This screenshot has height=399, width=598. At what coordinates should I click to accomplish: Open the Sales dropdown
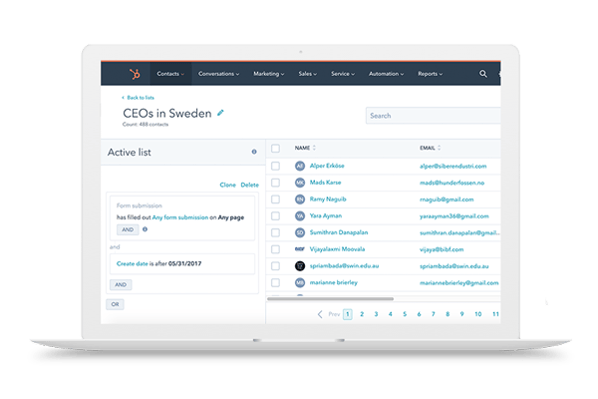click(x=307, y=74)
